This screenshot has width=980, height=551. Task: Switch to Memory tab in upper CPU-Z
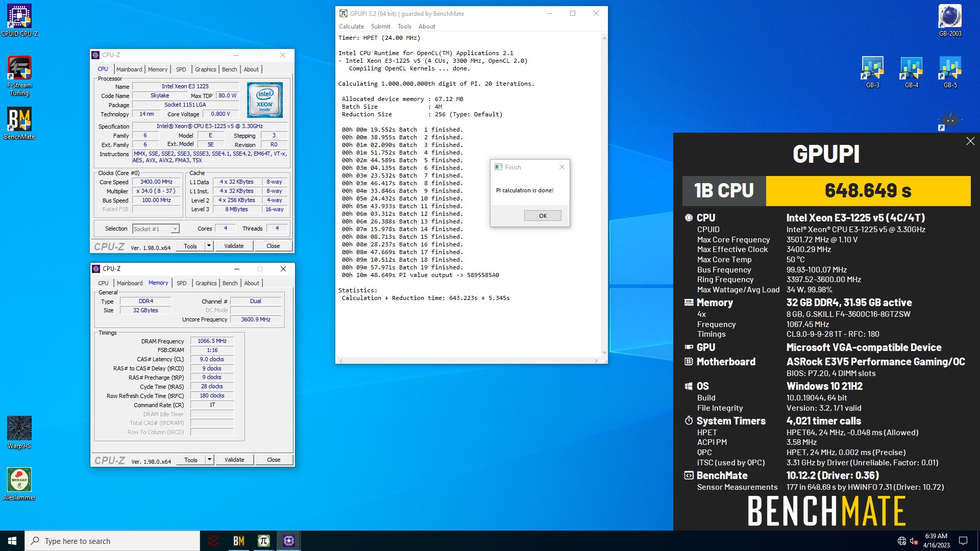click(158, 69)
